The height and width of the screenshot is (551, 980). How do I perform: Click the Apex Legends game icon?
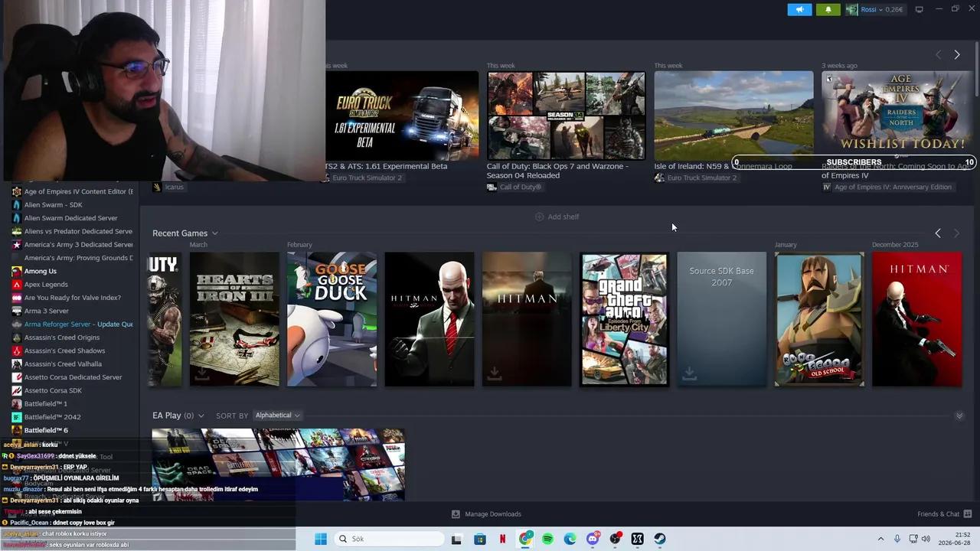17,284
